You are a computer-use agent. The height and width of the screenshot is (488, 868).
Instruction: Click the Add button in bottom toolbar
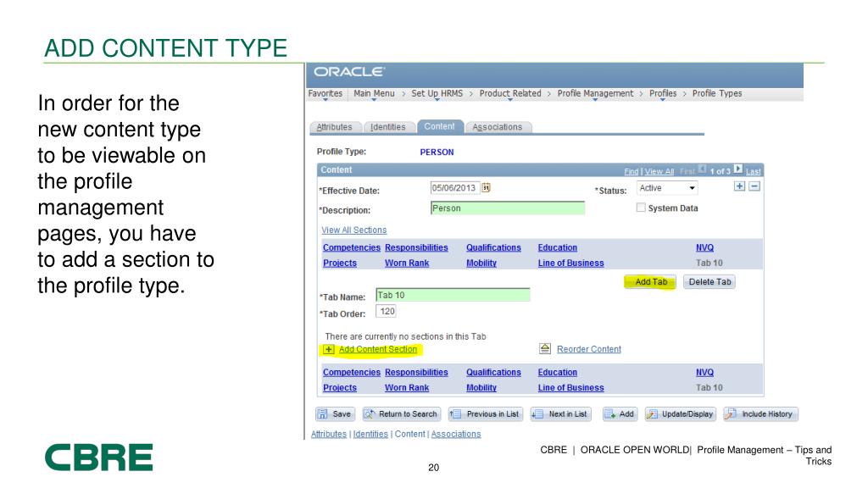620,413
